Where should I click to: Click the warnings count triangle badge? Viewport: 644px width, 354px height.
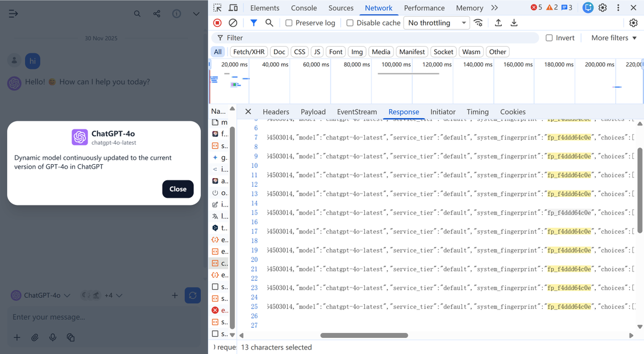[x=552, y=8]
